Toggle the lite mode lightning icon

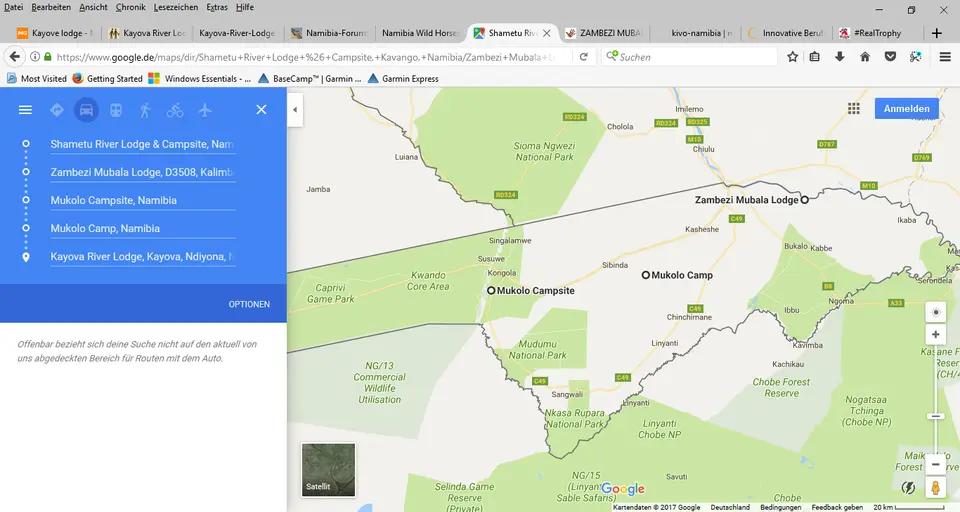[909, 488]
